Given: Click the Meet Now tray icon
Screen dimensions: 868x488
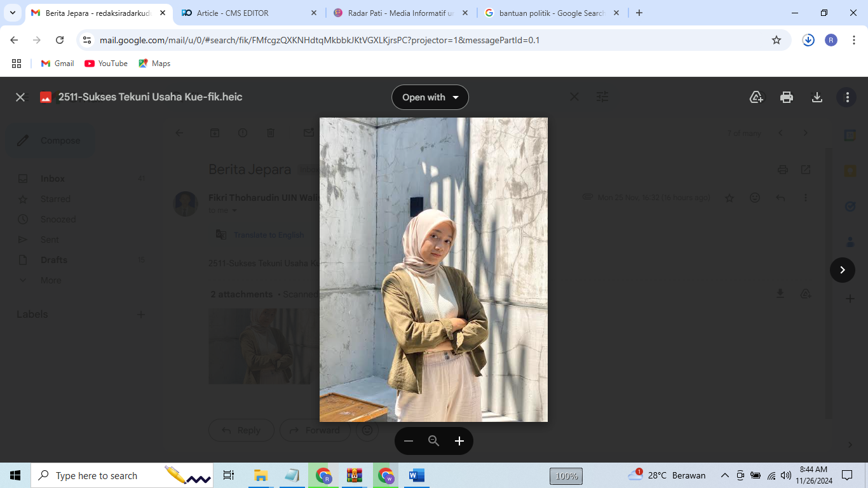Looking at the screenshot, I should click(740, 475).
